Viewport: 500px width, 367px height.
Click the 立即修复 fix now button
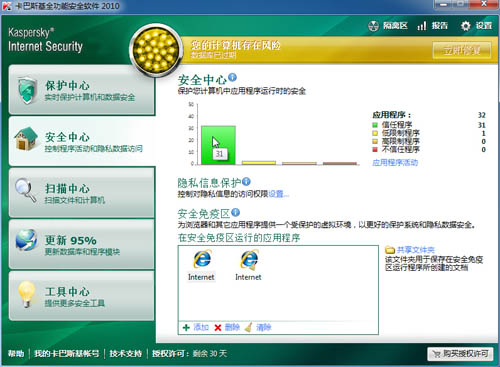click(462, 51)
